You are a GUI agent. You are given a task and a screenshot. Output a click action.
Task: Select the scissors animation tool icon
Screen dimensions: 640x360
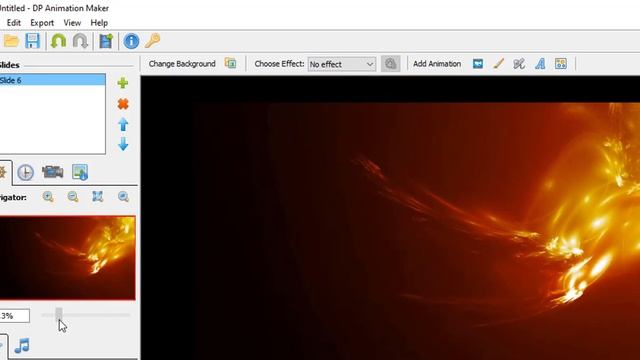point(519,64)
